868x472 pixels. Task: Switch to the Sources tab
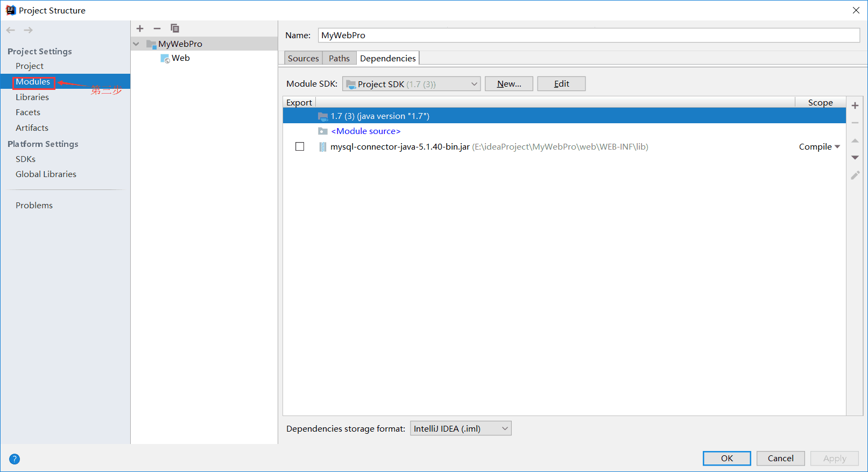[303, 58]
